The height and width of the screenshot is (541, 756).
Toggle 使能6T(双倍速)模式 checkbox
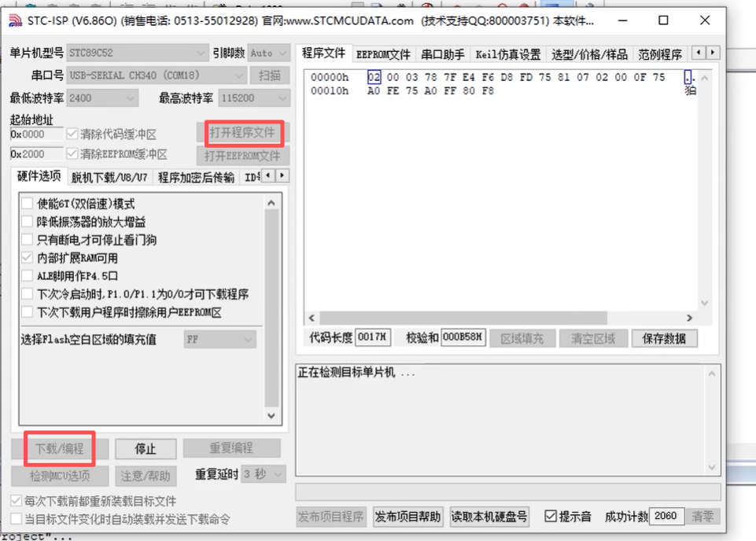click(x=27, y=204)
